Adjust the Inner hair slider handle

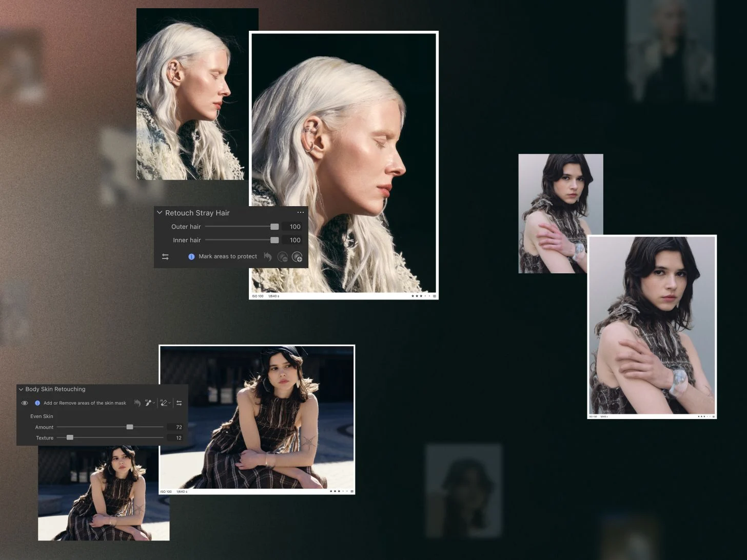tap(274, 240)
